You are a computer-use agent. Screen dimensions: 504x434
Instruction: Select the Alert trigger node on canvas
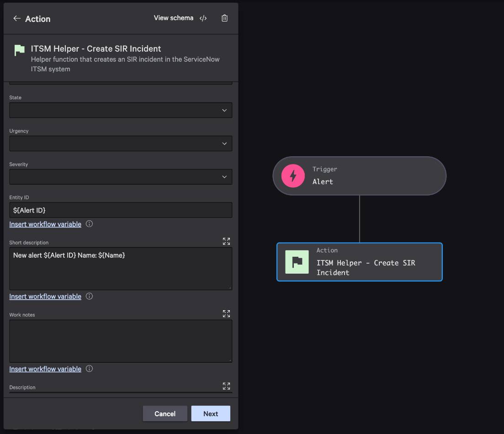(359, 176)
